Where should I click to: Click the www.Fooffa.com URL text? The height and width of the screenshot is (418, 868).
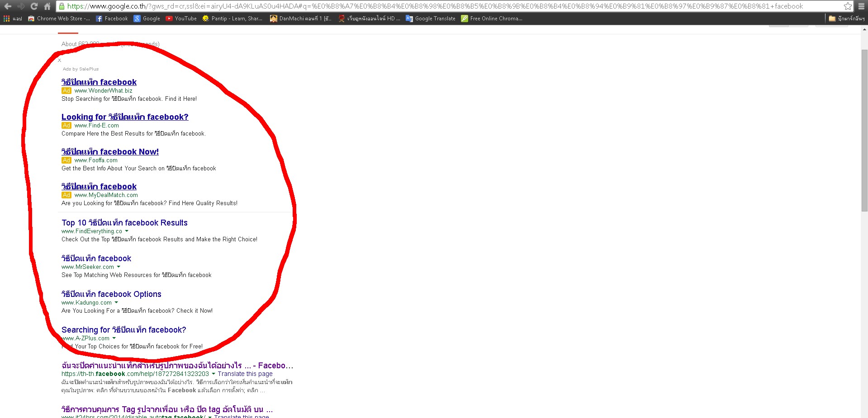coord(96,160)
